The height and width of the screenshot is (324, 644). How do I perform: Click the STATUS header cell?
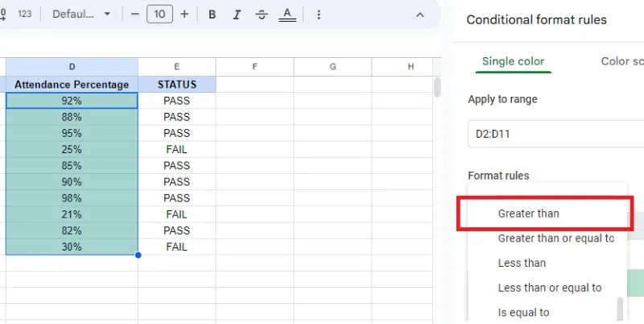coord(176,85)
